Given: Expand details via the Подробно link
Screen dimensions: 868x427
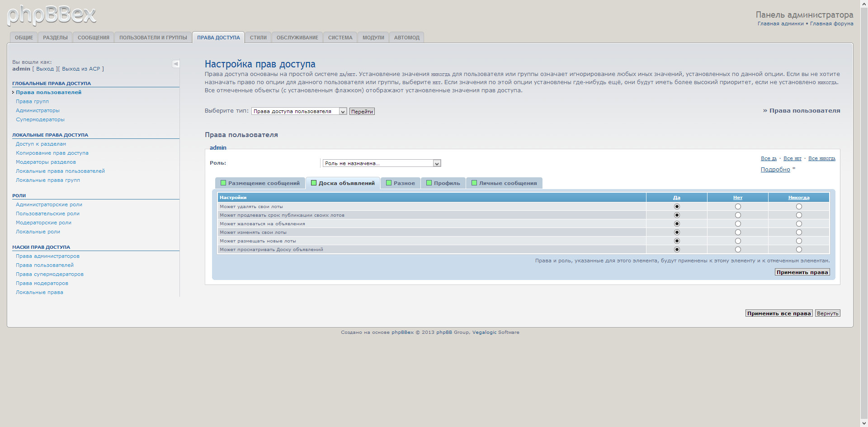Looking at the screenshot, I should 775,170.
